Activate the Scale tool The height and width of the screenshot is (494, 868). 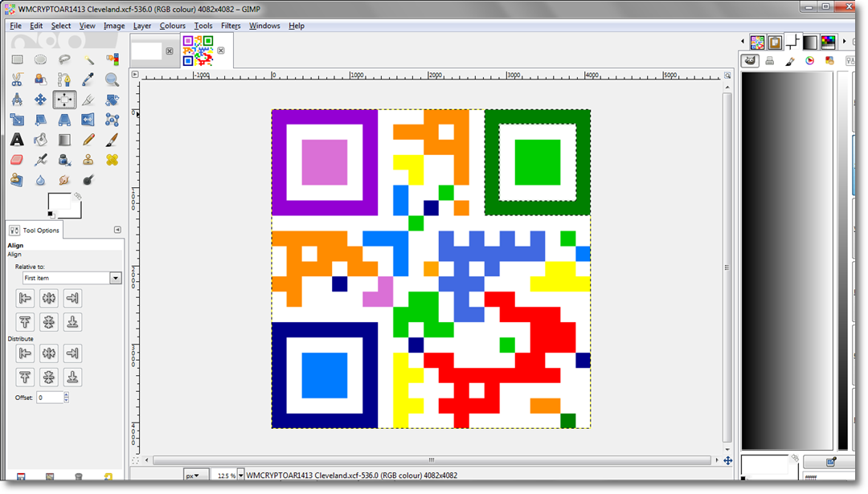[17, 120]
